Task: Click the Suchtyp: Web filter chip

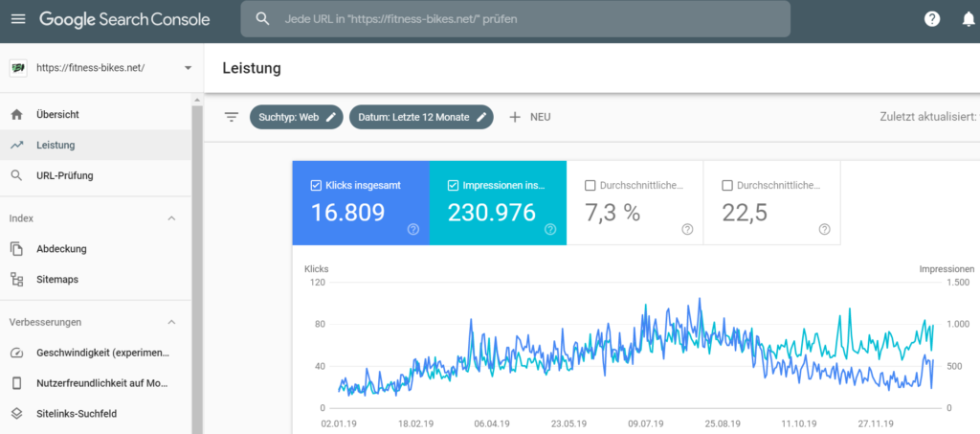Action: (x=297, y=117)
